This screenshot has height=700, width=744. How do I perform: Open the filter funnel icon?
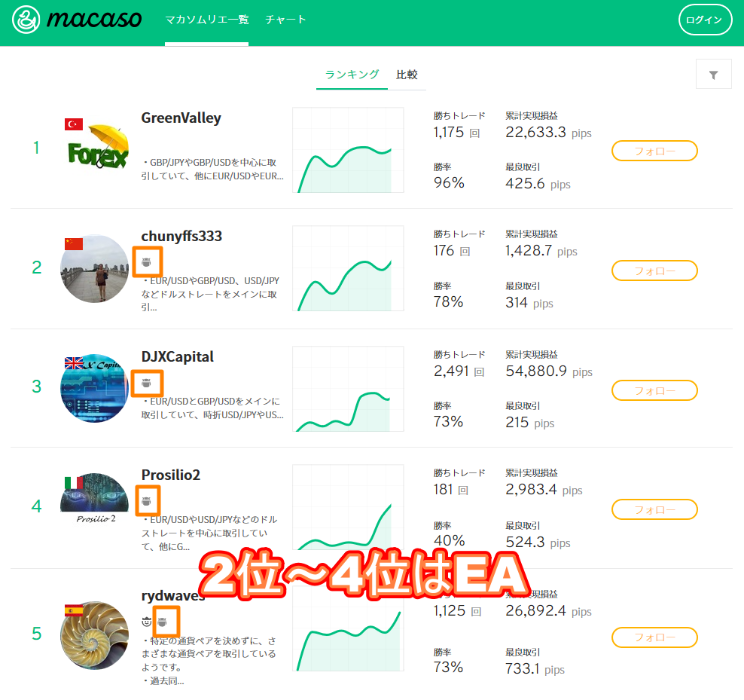(713, 75)
